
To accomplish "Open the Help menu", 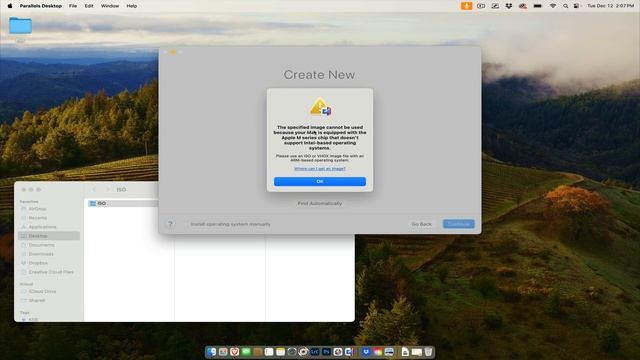I will click(131, 6).
